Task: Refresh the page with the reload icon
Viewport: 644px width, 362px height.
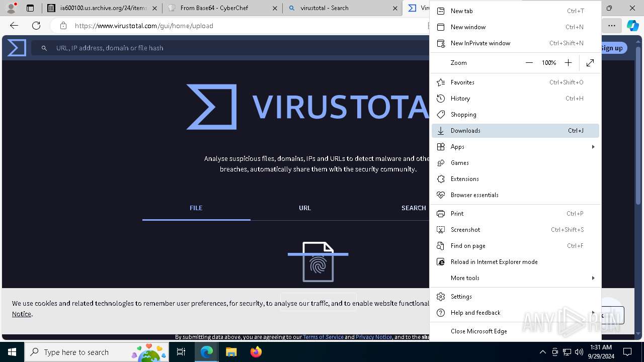Action: [36, 26]
